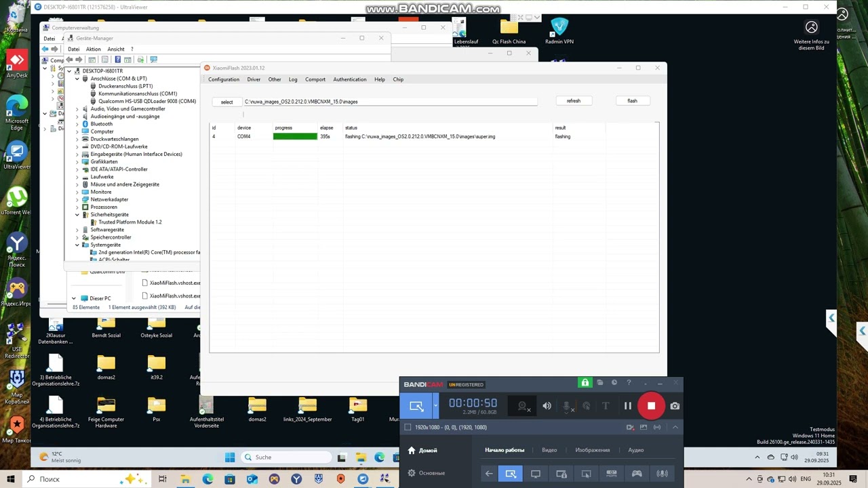Switch to Bandicam Аудио tab

pyautogui.click(x=636, y=450)
